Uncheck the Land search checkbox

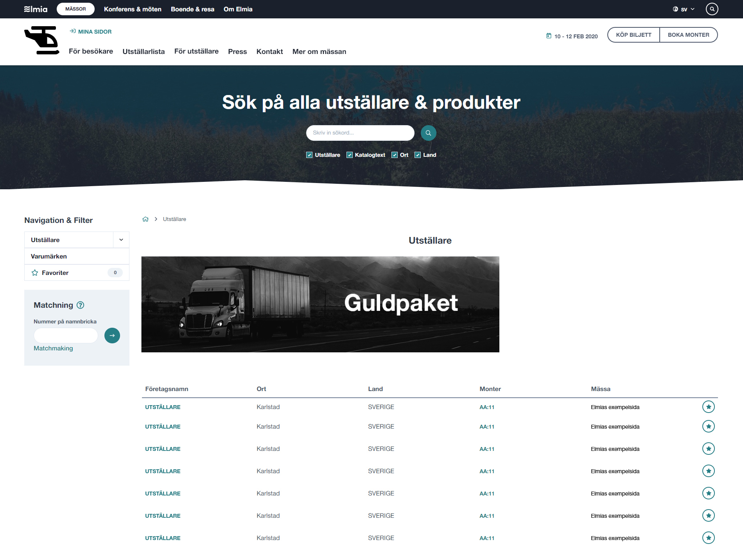tap(418, 155)
